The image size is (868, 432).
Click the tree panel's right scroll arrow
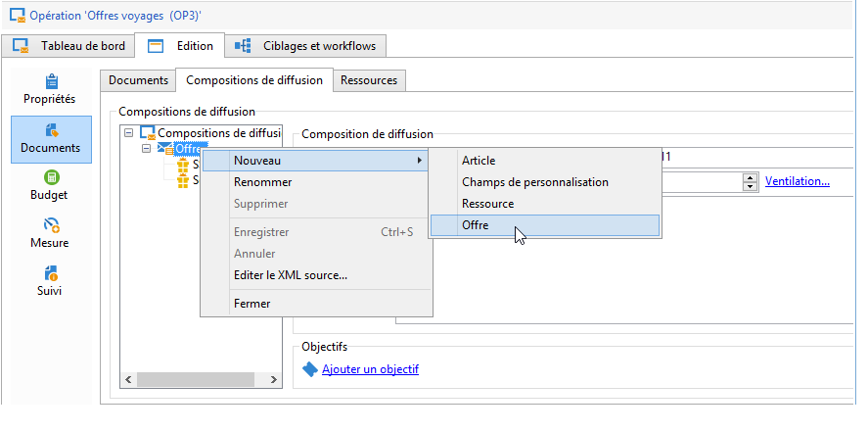pyautogui.click(x=274, y=379)
